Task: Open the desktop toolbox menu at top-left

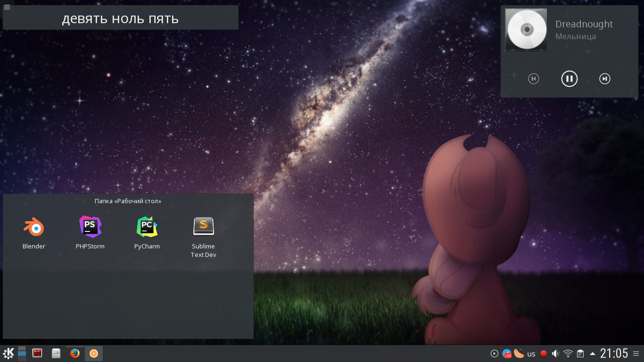Action: (x=7, y=7)
